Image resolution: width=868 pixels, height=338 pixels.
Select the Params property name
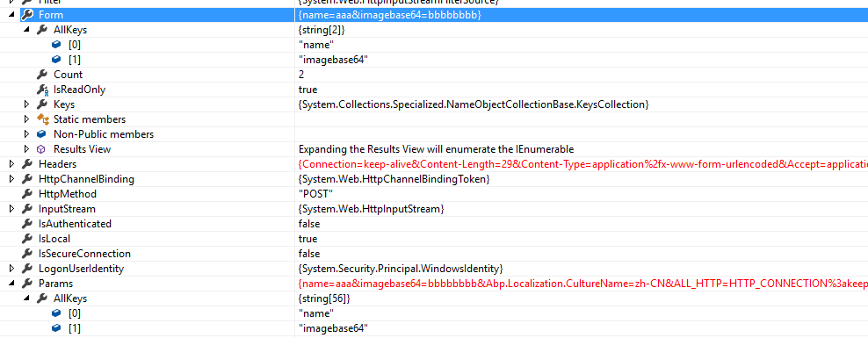(55, 284)
